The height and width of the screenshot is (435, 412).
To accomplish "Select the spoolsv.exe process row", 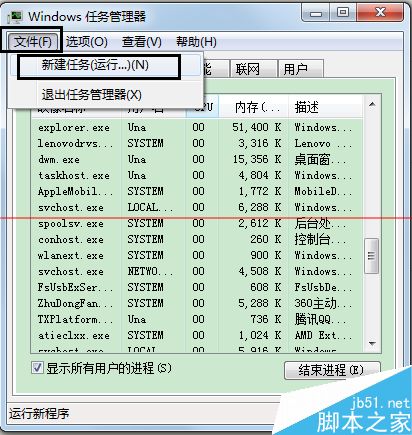I will pos(197,223).
